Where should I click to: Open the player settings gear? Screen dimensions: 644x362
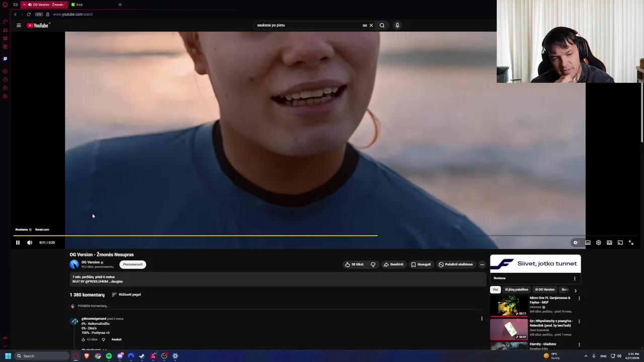tap(598, 242)
